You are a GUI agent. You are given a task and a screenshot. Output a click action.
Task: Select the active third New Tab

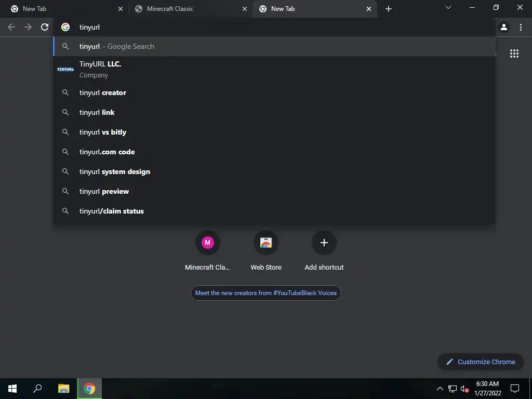pyautogui.click(x=315, y=9)
